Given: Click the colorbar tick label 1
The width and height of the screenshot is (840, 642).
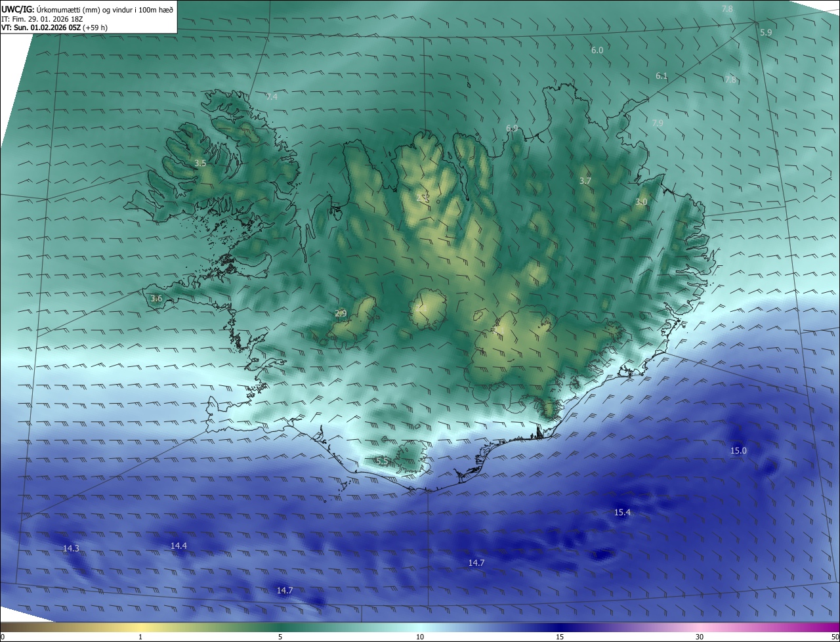Looking at the screenshot, I should [140, 637].
